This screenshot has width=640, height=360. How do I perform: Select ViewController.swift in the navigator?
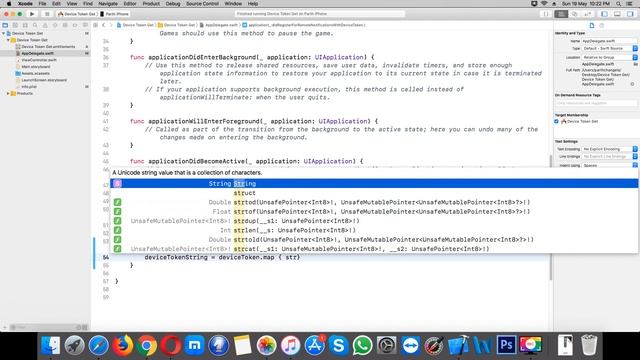point(39,60)
